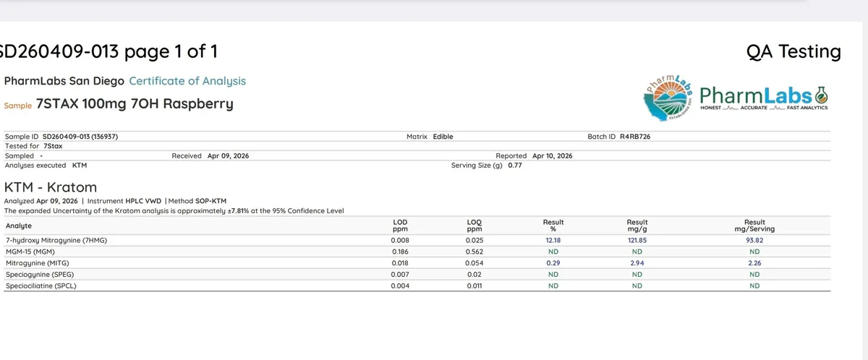Click Received date 'Apr 09, 2026'
This screenshot has height=360, width=868.
[x=228, y=155]
